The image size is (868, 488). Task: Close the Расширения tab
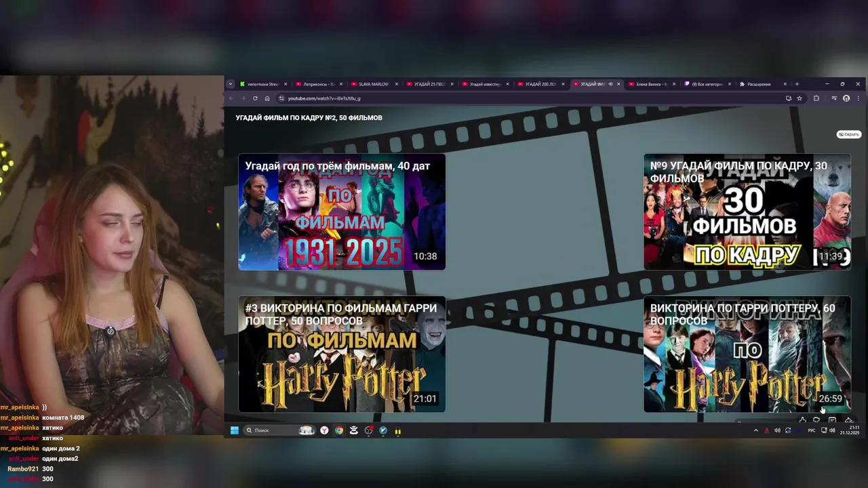pyautogui.click(x=785, y=84)
